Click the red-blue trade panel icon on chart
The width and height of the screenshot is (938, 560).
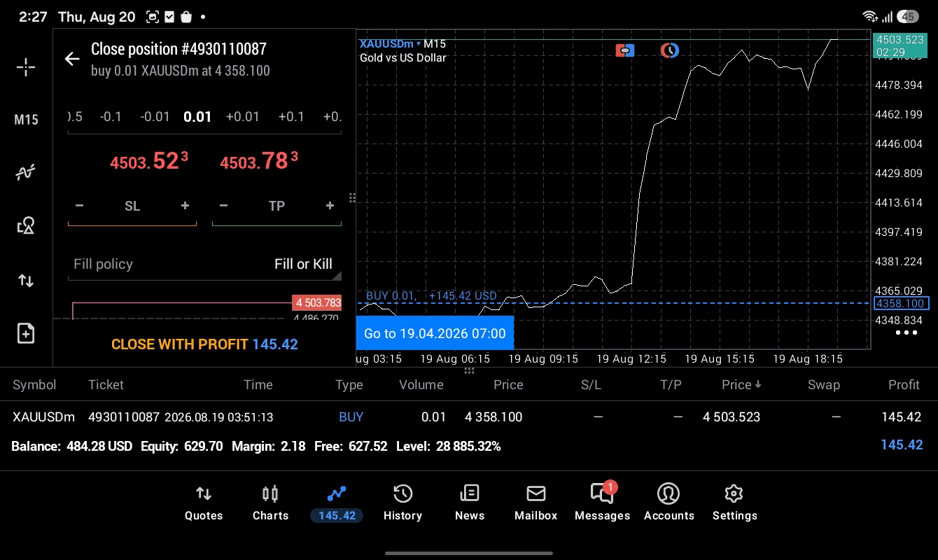point(625,50)
